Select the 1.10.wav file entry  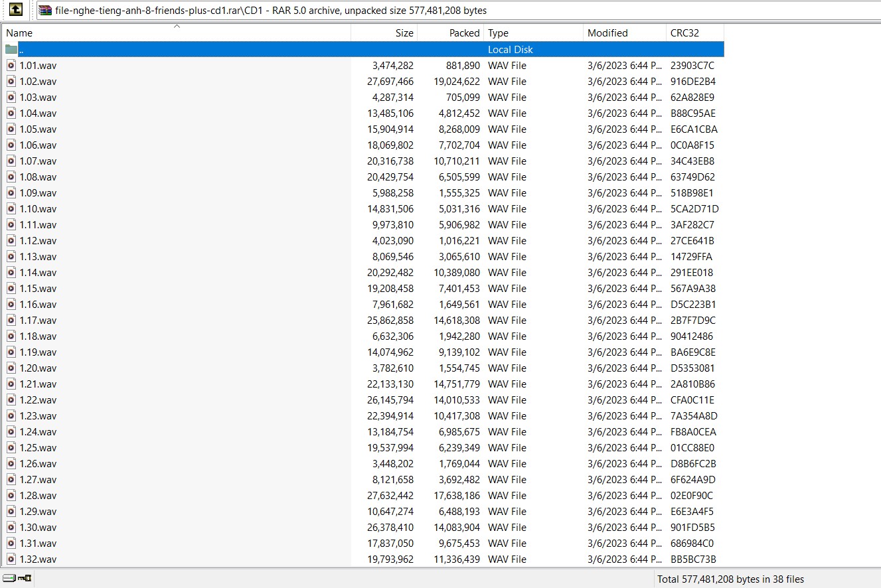coord(38,208)
